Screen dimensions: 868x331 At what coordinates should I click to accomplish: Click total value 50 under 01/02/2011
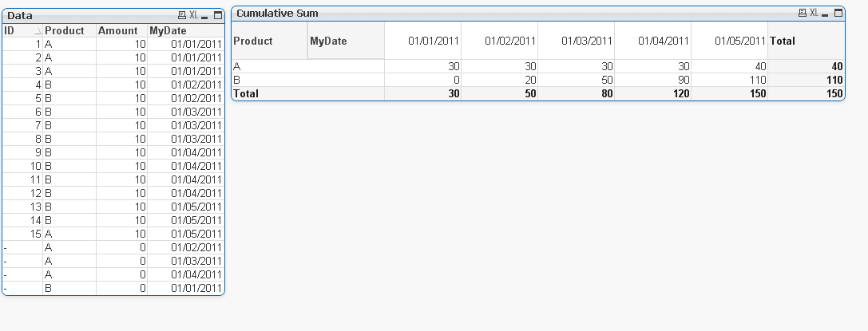click(499, 93)
